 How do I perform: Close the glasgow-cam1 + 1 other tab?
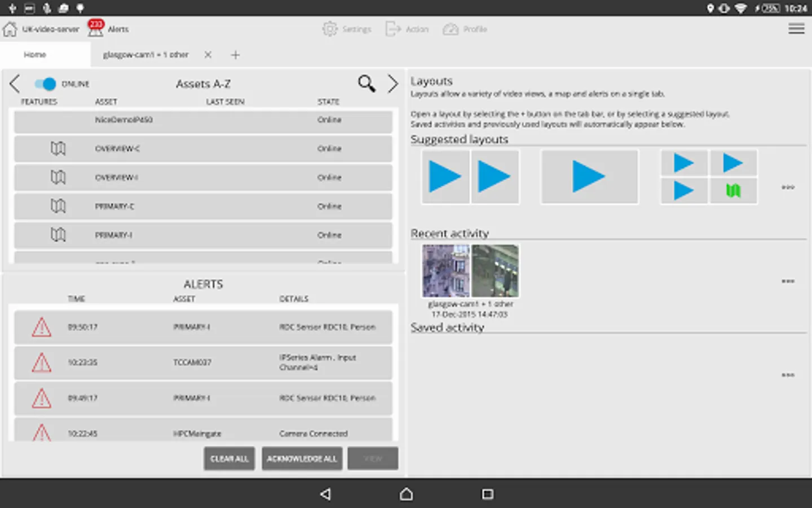(x=208, y=55)
